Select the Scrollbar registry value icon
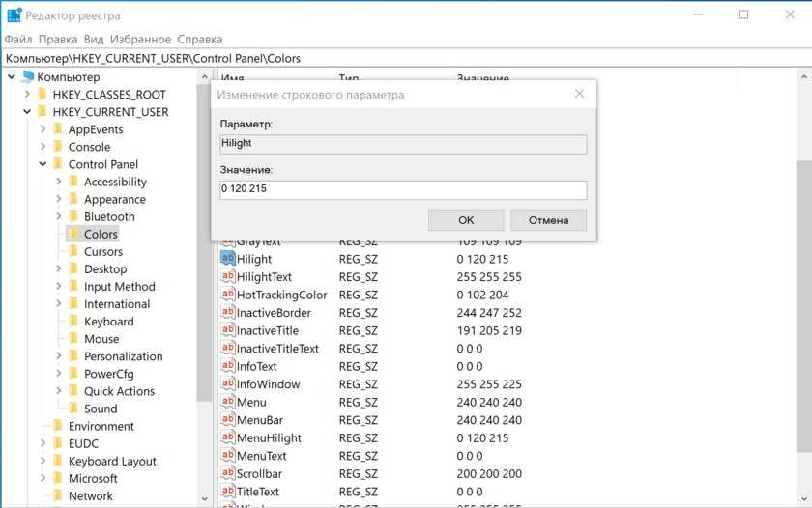 coord(228,473)
